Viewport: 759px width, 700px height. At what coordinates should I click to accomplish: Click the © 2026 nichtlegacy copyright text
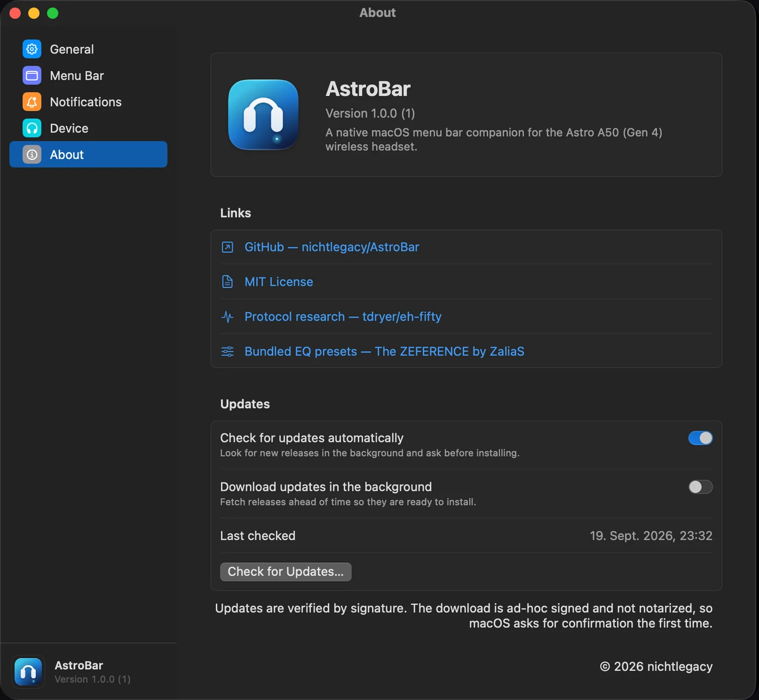(657, 667)
